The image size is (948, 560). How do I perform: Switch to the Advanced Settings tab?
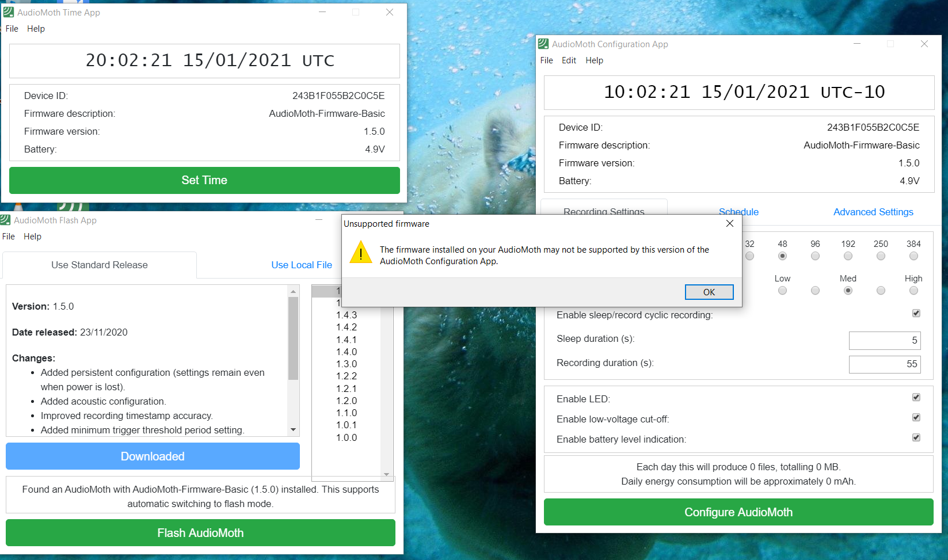pos(873,212)
